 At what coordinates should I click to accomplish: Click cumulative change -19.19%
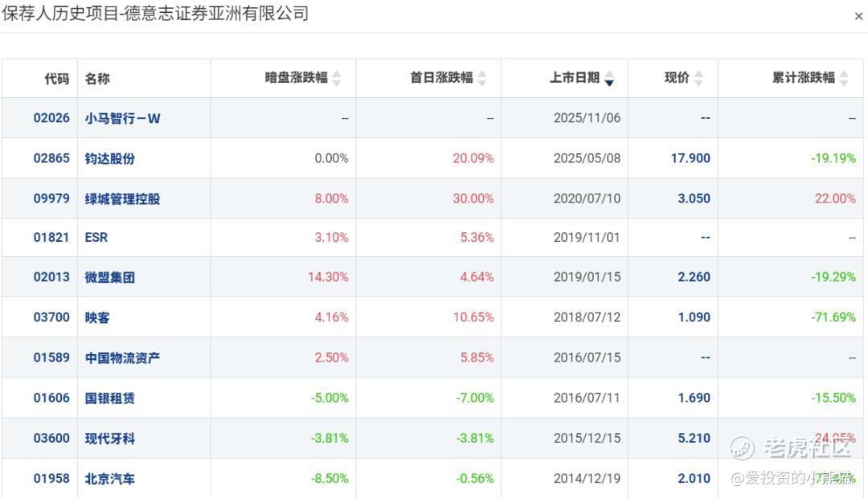[833, 158]
